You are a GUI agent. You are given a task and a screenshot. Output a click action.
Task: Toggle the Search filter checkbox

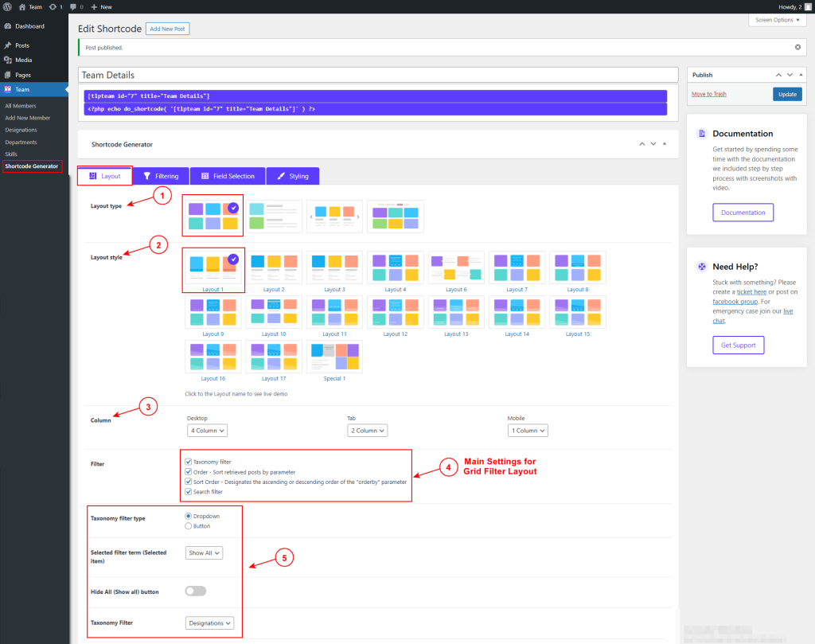pyautogui.click(x=188, y=492)
